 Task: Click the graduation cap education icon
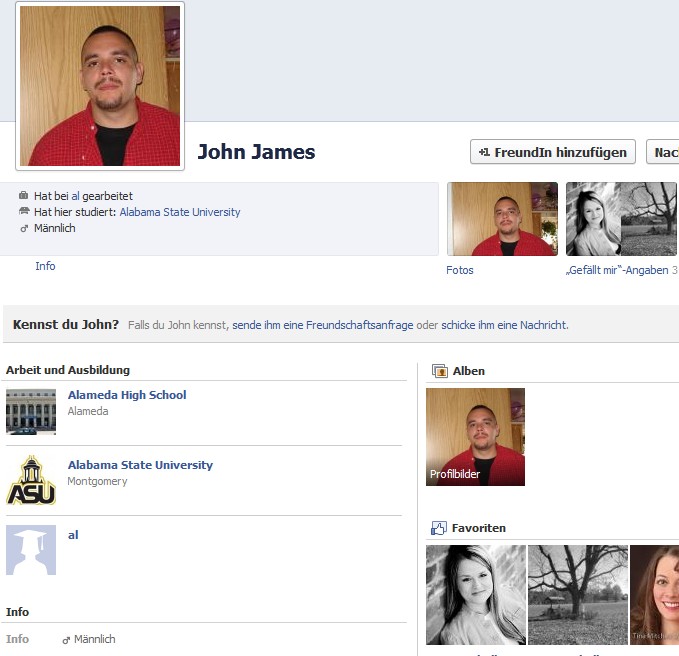coord(24,211)
